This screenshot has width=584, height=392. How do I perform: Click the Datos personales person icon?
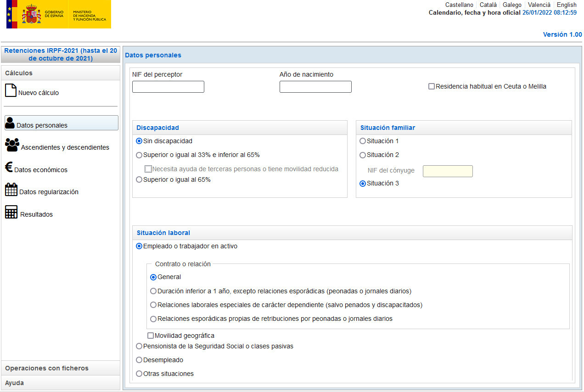pos(10,123)
